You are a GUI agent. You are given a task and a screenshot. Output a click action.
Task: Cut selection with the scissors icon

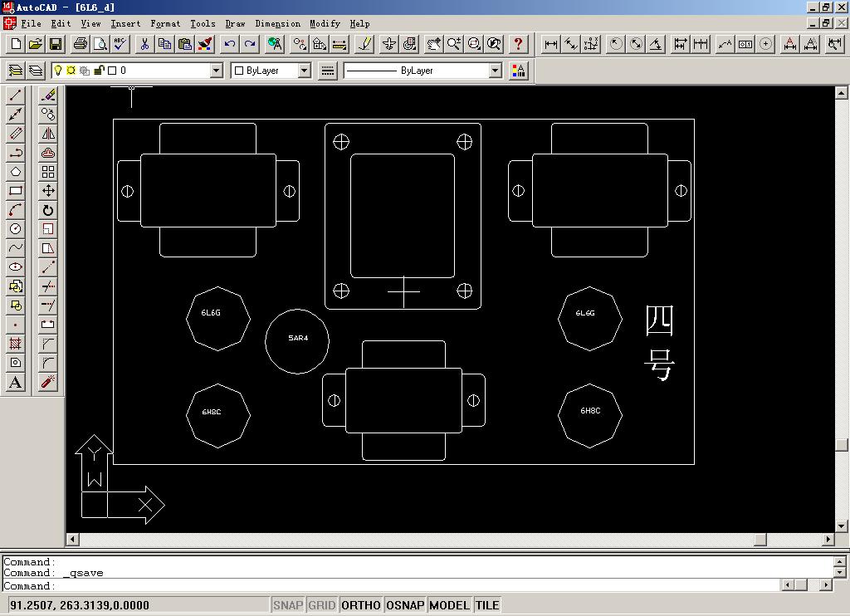point(144,44)
